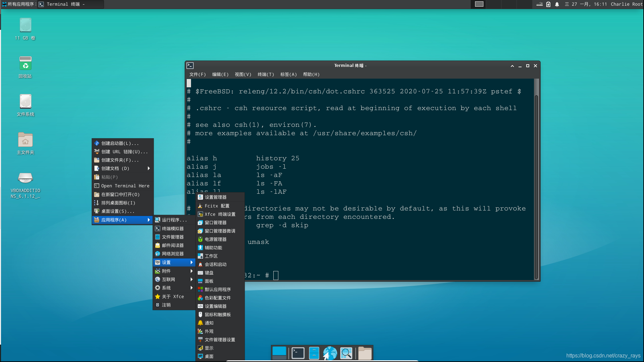The width and height of the screenshot is (644, 362).
Task: Launch 终端模拟器 from menu
Action: coord(174,229)
